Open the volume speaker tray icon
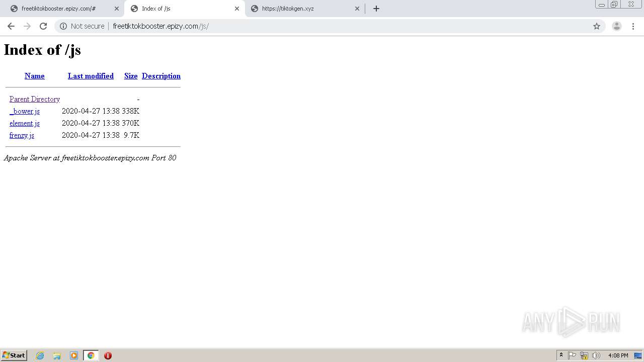Screen dimensions: 644x362 596,355
